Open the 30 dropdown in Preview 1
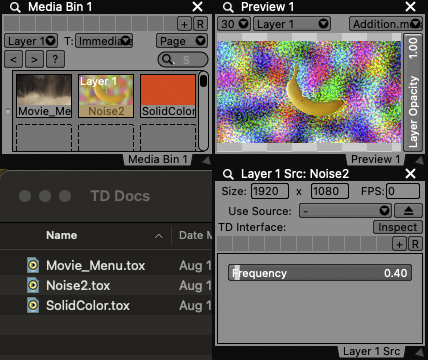 [234, 24]
